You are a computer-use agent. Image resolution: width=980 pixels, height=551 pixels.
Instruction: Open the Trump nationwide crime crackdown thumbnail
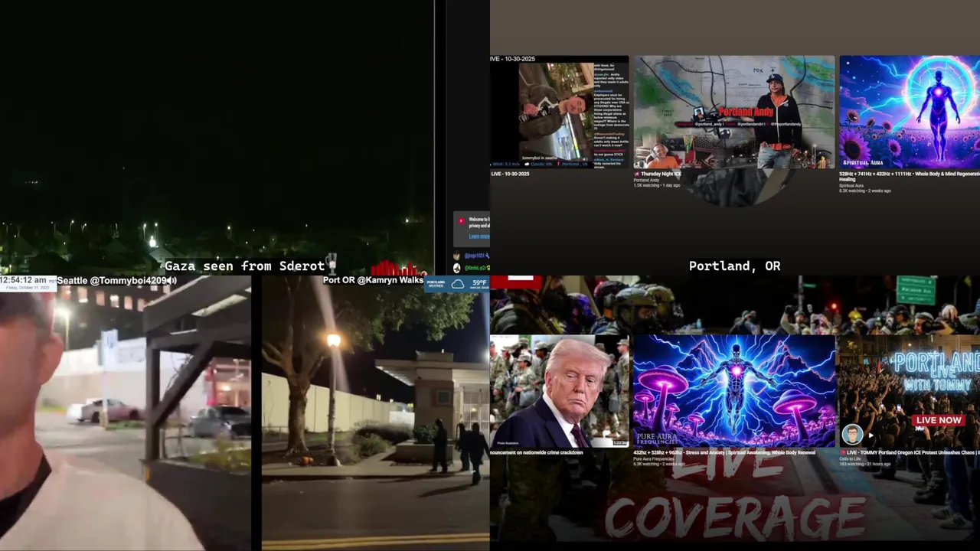(x=560, y=391)
